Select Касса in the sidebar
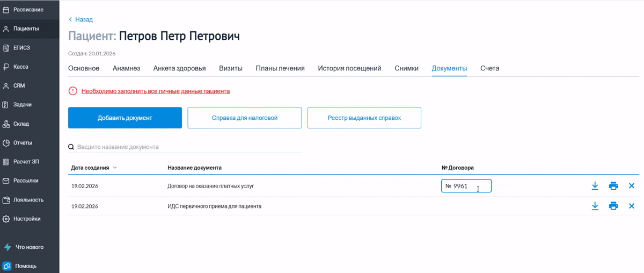644x273 pixels. pyautogui.click(x=21, y=67)
